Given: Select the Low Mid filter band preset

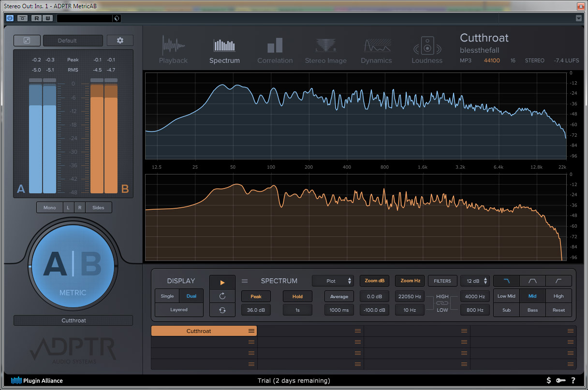Looking at the screenshot, I should click(506, 296).
